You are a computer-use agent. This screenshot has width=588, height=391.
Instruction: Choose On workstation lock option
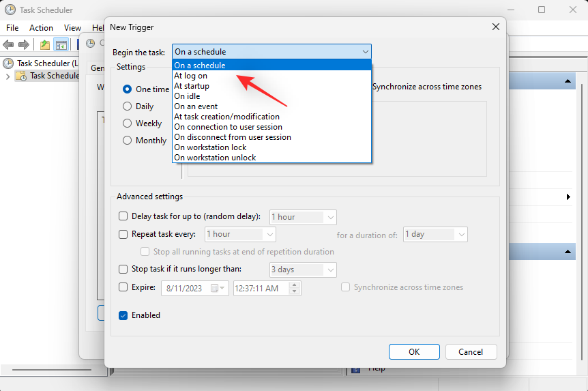tap(272, 147)
